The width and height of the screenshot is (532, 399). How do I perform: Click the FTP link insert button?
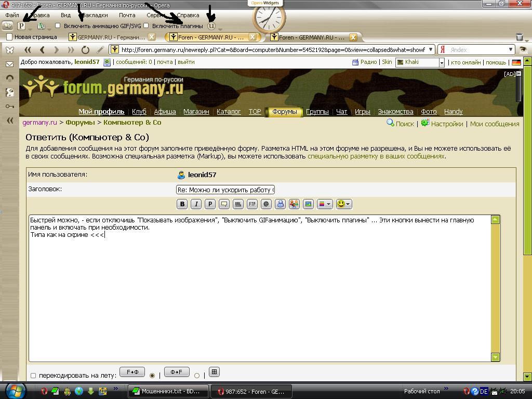(252, 204)
